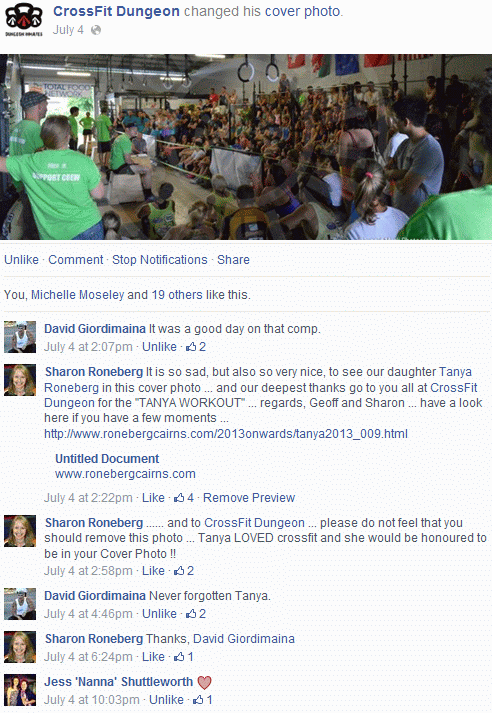
Task: Open the '19 others' likers list
Action: coord(177,295)
